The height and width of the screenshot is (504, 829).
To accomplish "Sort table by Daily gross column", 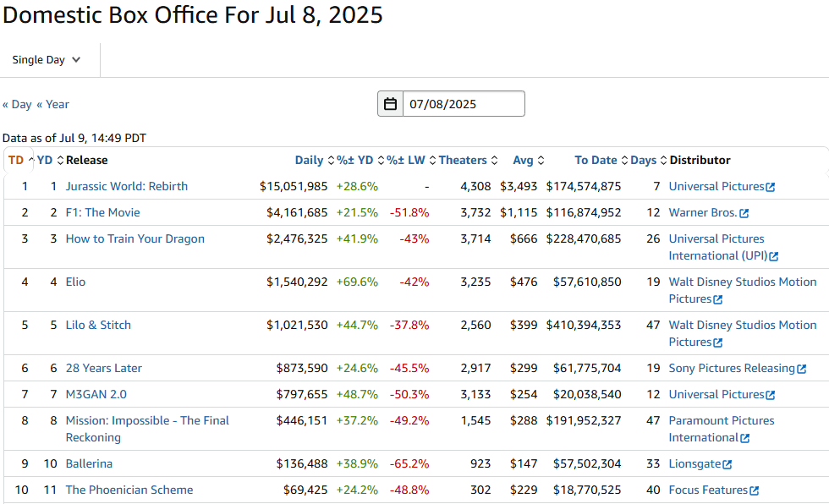I will click(x=315, y=160).
